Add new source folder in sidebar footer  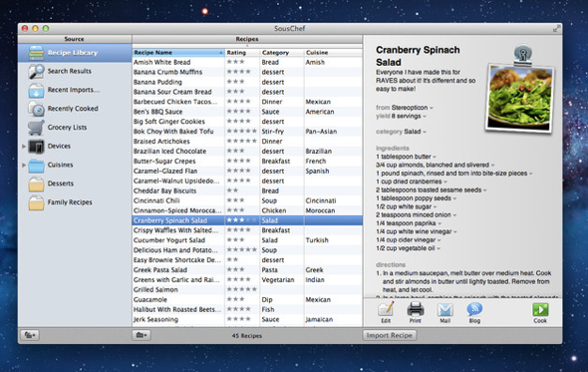coord(30,335)
